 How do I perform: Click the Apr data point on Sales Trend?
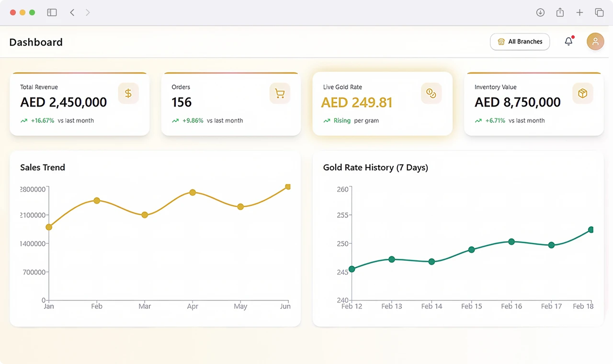click(193, 193)
